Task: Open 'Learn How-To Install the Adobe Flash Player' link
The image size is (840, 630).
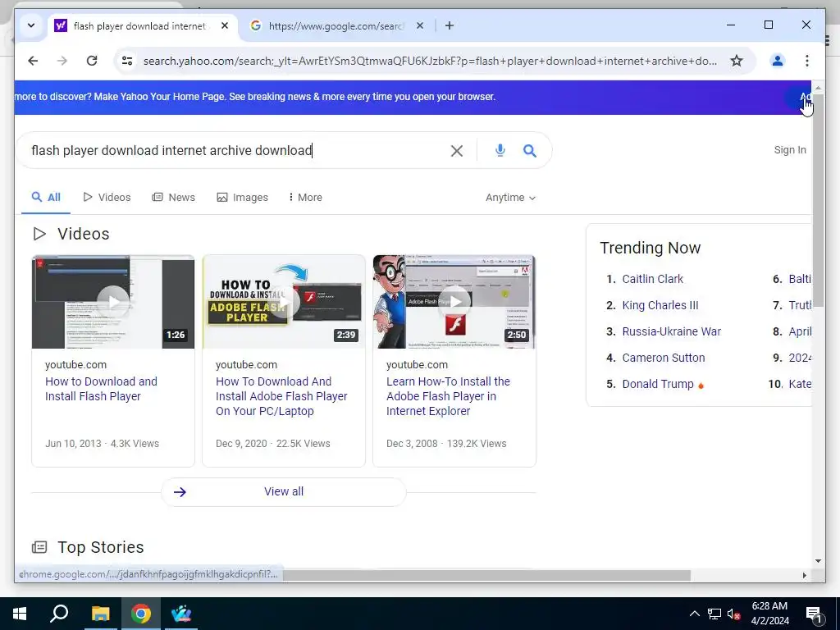Action: [x=448, y=396]
